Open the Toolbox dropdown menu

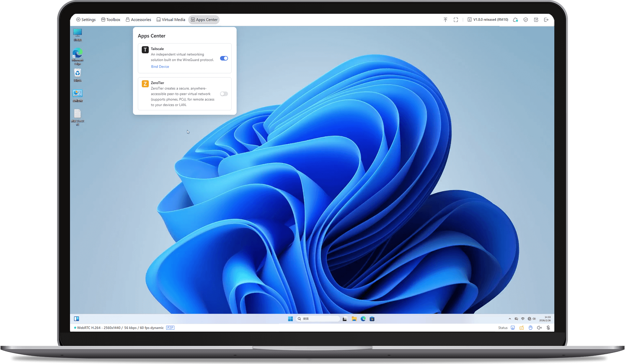(x=111, y=20)
